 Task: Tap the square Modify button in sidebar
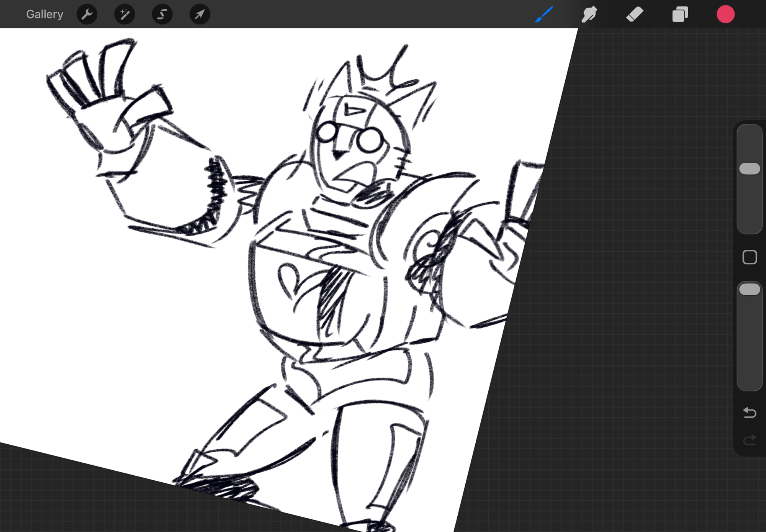[x=749, y=257]
